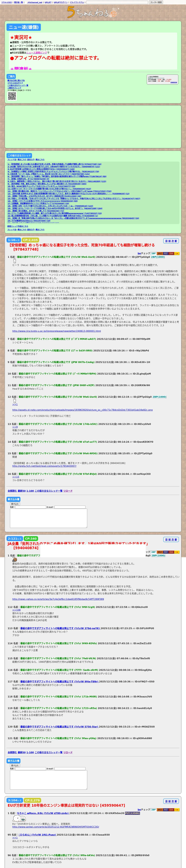Click the DIA badge in JA全農 thread header
186x868 pixels.
coord(171,552)
